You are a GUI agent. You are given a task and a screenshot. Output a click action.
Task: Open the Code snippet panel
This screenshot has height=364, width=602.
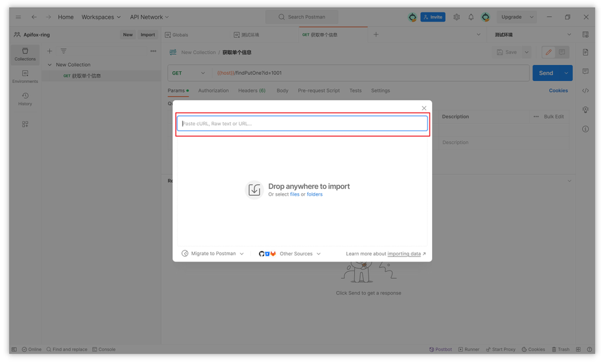(585, 90)
